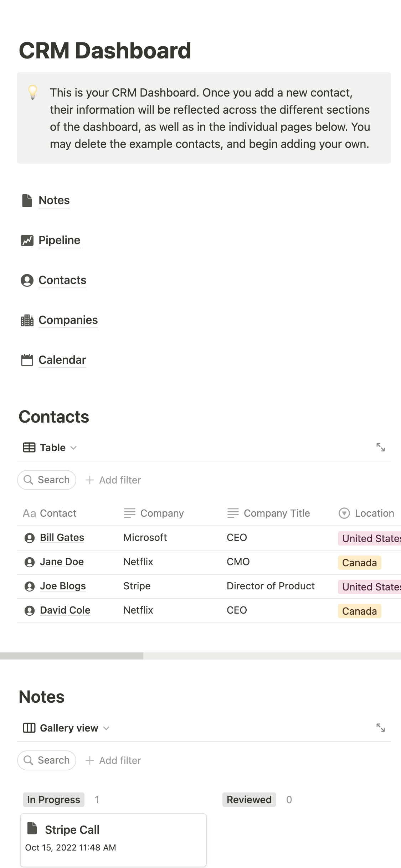Viewport: 401px width, 868px height.
Task: Click the Company Title column header
Action: [269, 513]
